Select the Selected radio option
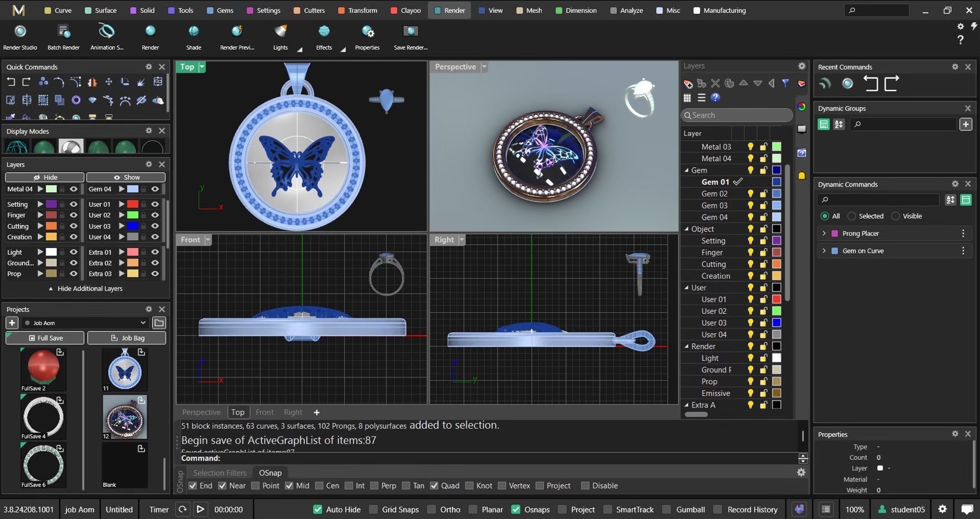 [x=852, y=216]
